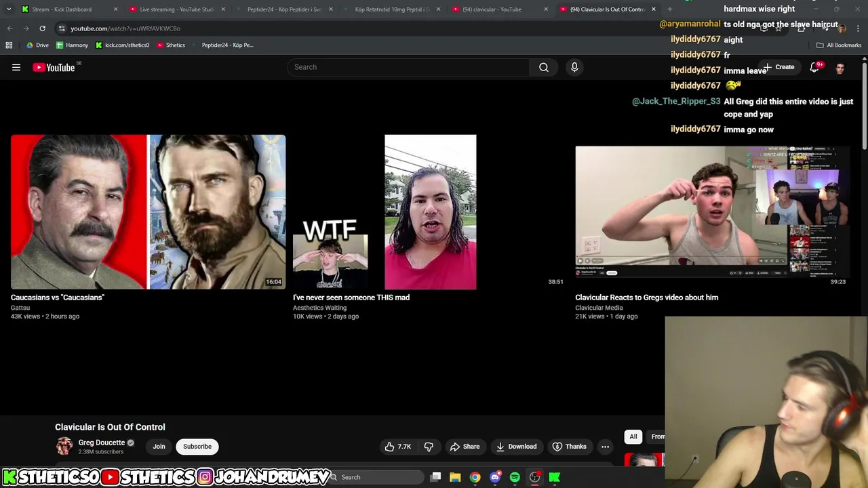
Task: Open the Clavicular Media channel link
Action: (x=599, y=308)
